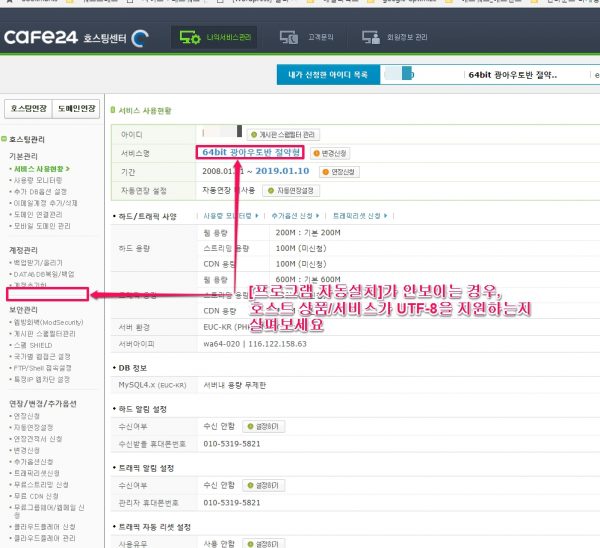Open 변경신청 in the sidebar

click(27, 450)
